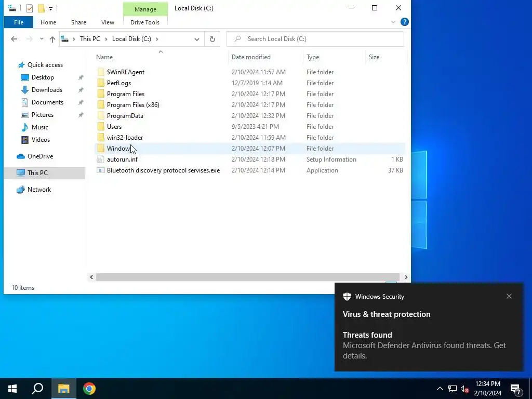Screen dimensions: 532x399
Task: Click the Properties quick access toolbar icon
Action: pos(30,8)
